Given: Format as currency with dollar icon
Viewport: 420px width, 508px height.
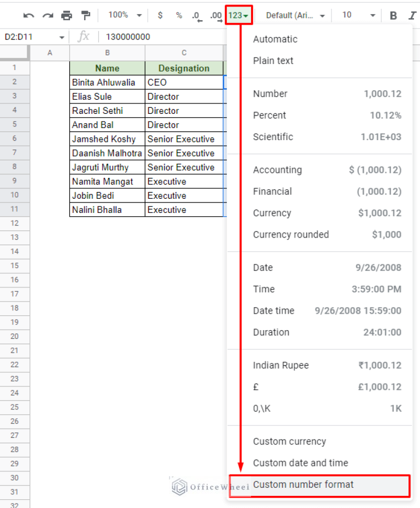Looking at the screenshot, I should pos(160,15).
